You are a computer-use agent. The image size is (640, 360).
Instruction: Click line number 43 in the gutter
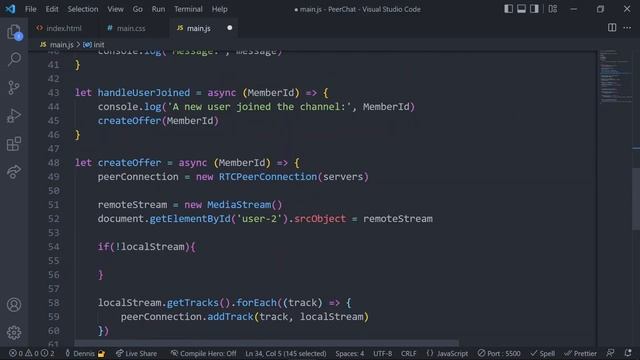[53, 93]
